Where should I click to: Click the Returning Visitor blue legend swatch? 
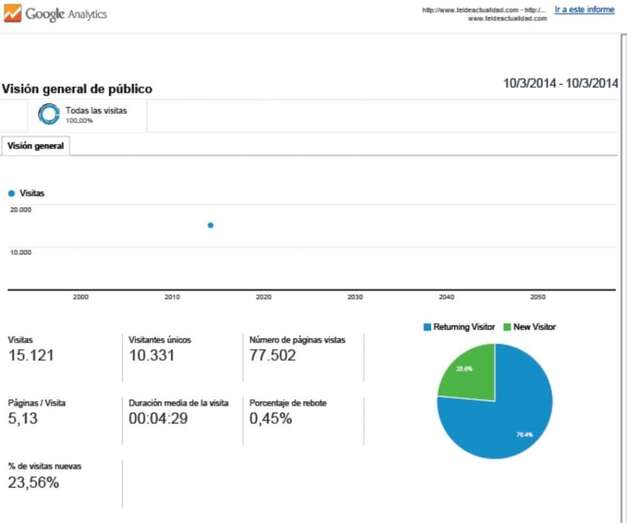click(427, 327)
